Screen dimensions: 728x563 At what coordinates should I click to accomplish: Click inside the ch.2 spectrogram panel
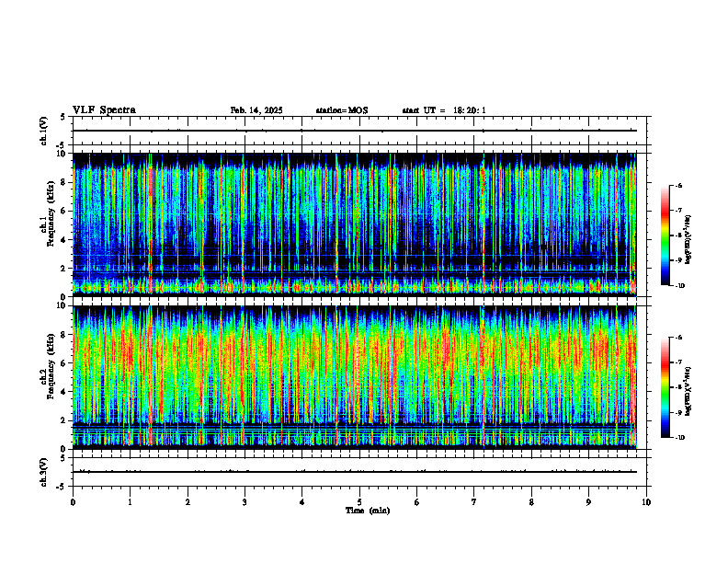point(355,377)
